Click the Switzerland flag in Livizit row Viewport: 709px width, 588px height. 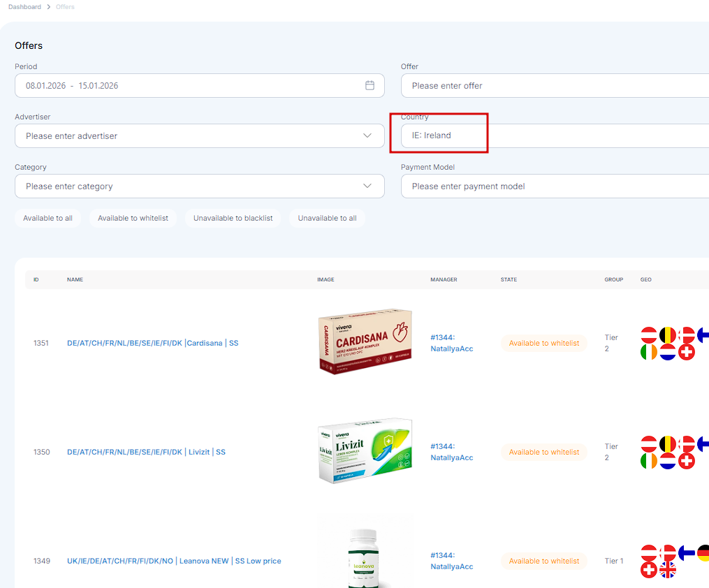(687, 461)
